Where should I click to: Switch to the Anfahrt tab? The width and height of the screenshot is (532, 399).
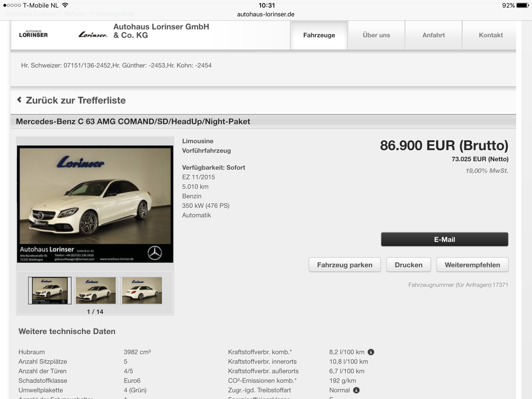(x=434, y=35)
